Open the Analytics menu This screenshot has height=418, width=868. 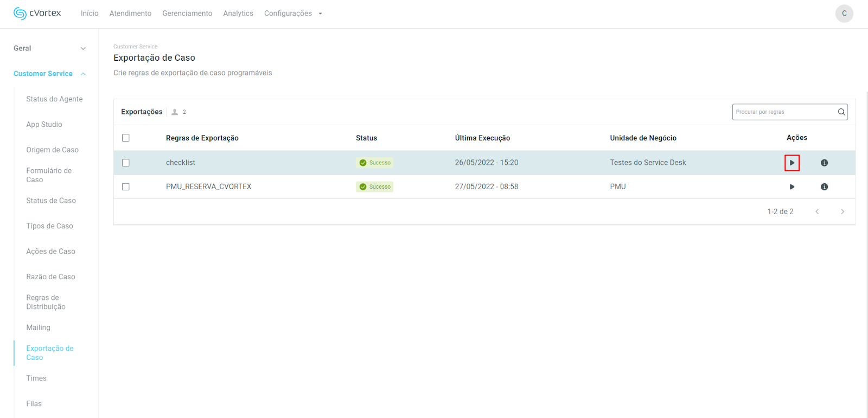tap(238, 14)
